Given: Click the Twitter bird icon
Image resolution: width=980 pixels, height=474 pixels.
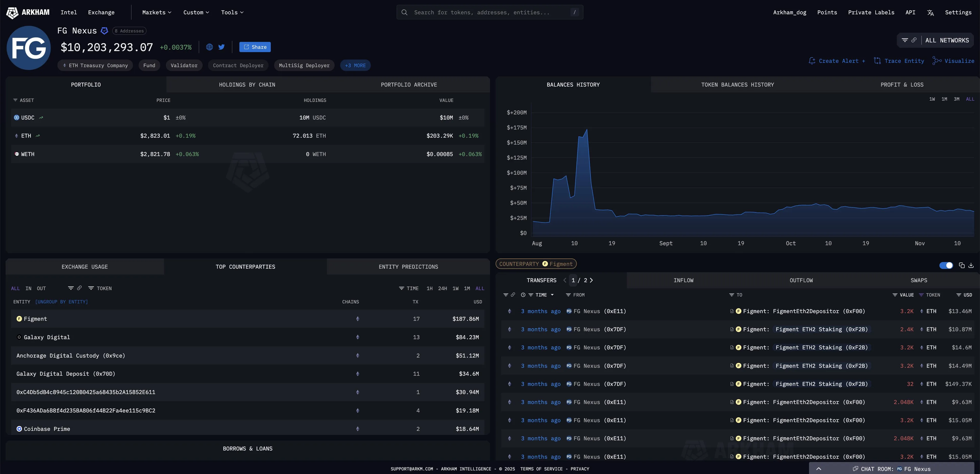Looking at the screenshot, I should (x=222, y=47).
